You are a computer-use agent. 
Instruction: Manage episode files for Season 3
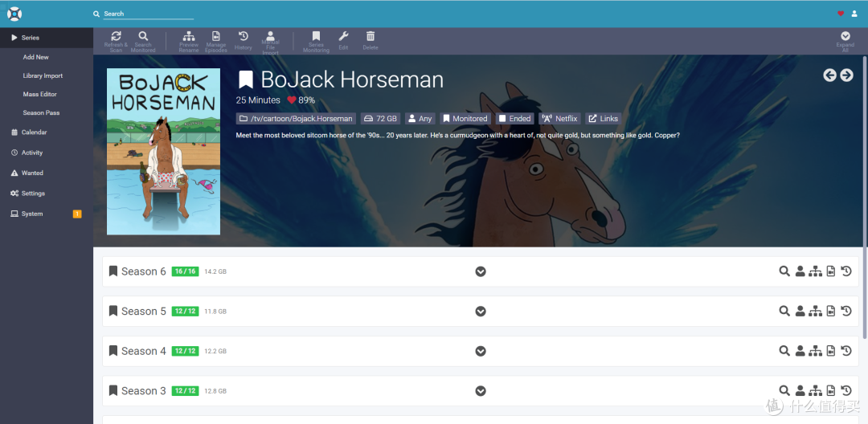(830, 390)
